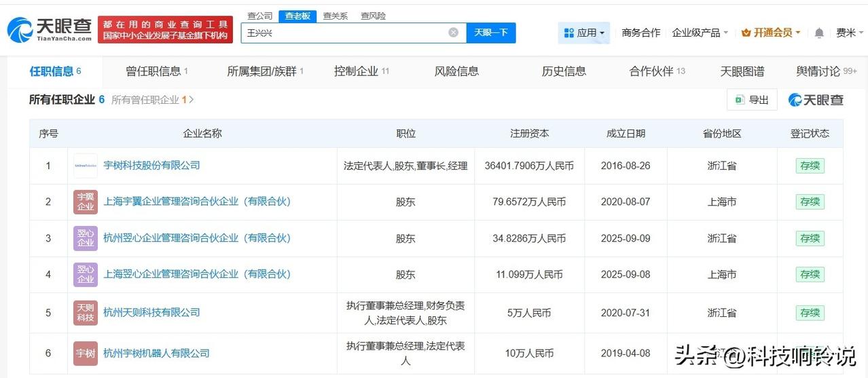
Task: Click the 企业名称 column header
Action: 202,134
